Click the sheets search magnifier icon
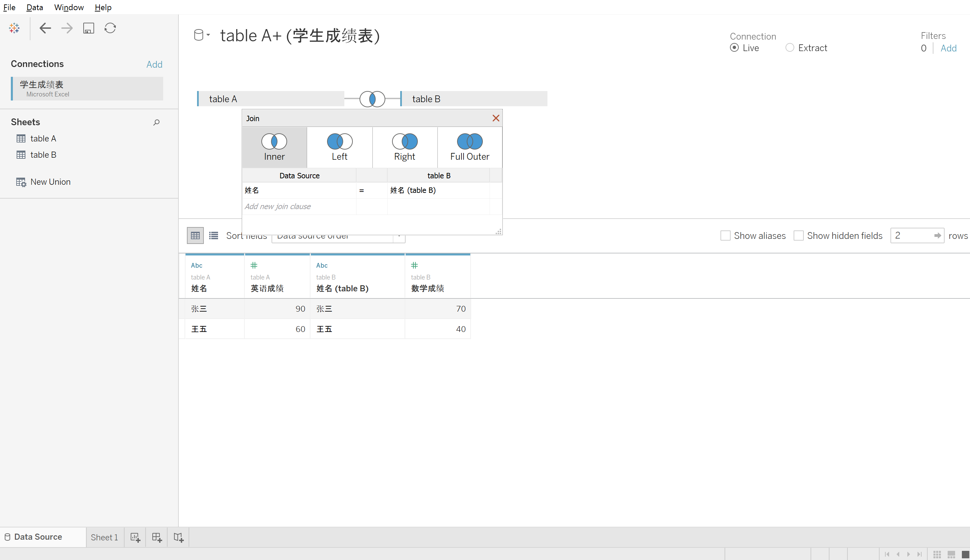Screen dimensions: 970x560 click(x=156, y=122)
